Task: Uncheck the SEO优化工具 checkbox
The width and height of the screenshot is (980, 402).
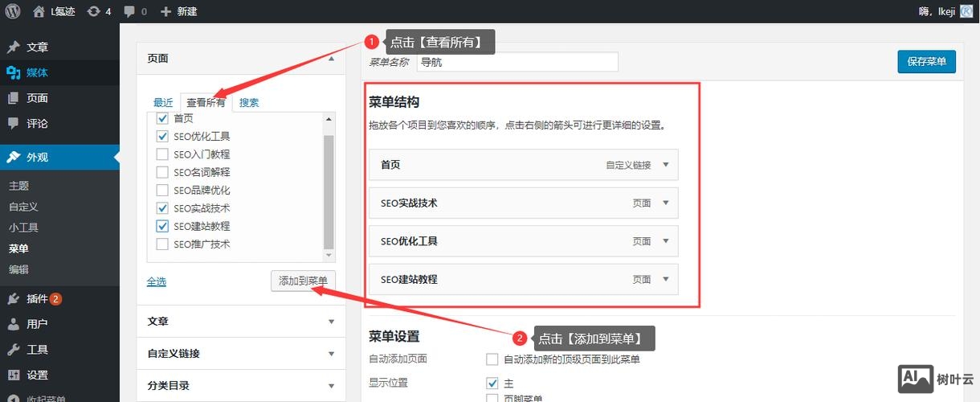Action: click(x=161, y=136)
